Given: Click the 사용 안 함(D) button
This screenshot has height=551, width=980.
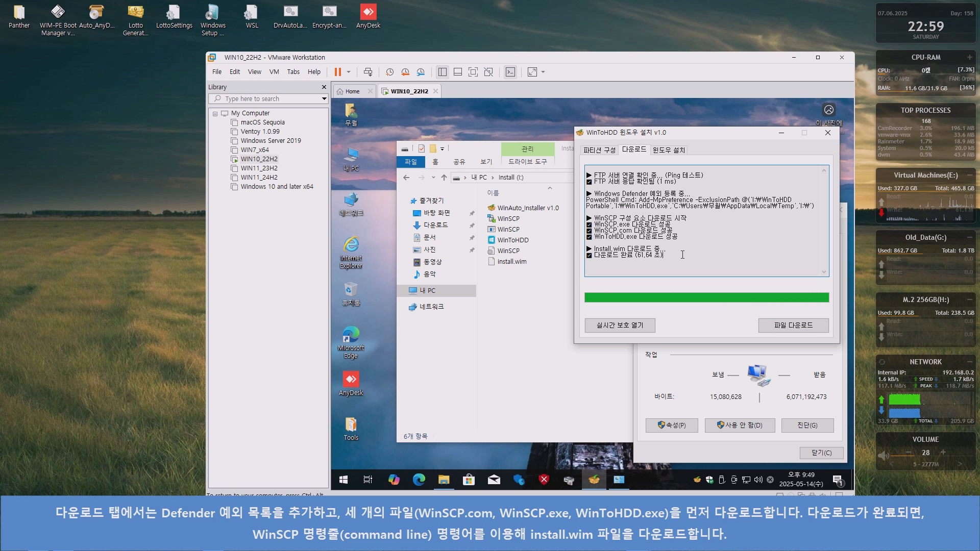Looking at the screenshot, I should click(740, 425).
